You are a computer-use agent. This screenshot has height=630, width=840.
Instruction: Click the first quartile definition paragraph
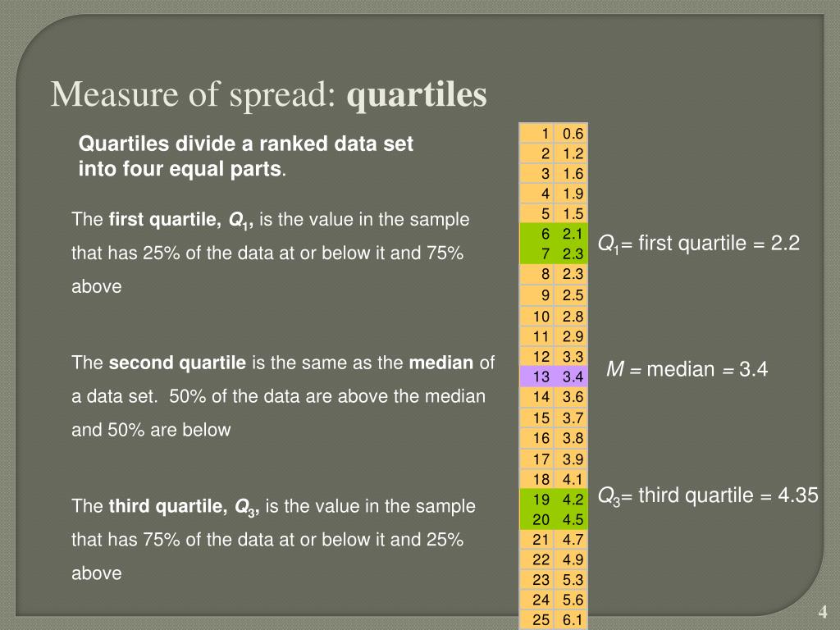(270, 253)
